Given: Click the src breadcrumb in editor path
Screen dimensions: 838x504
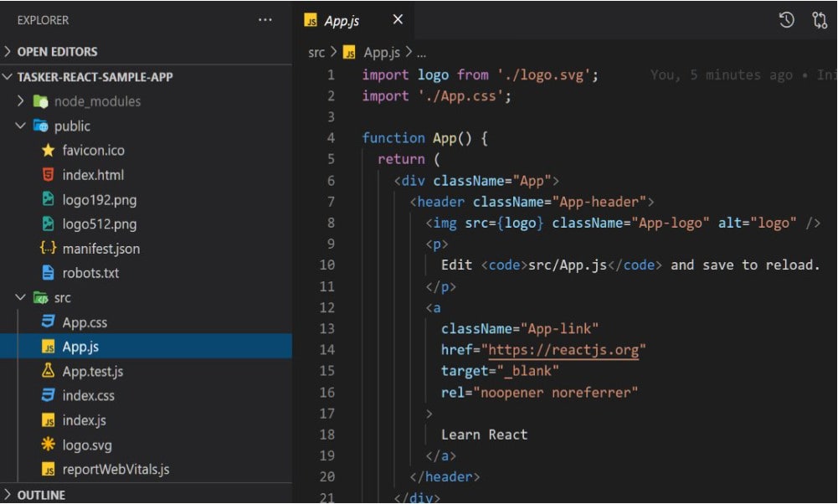Looking at the screenshot, I should click(316, 52).
